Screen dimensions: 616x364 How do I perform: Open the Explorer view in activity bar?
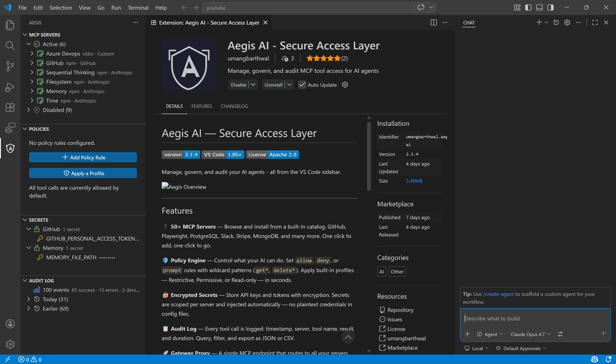[x=10, y=25]
